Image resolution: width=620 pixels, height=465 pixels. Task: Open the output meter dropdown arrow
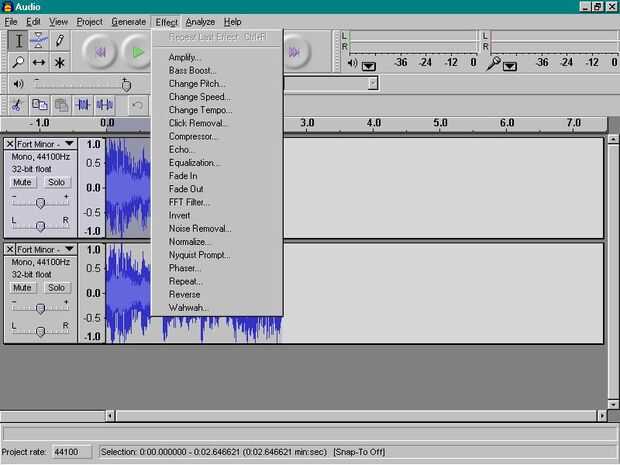(369, 66)
